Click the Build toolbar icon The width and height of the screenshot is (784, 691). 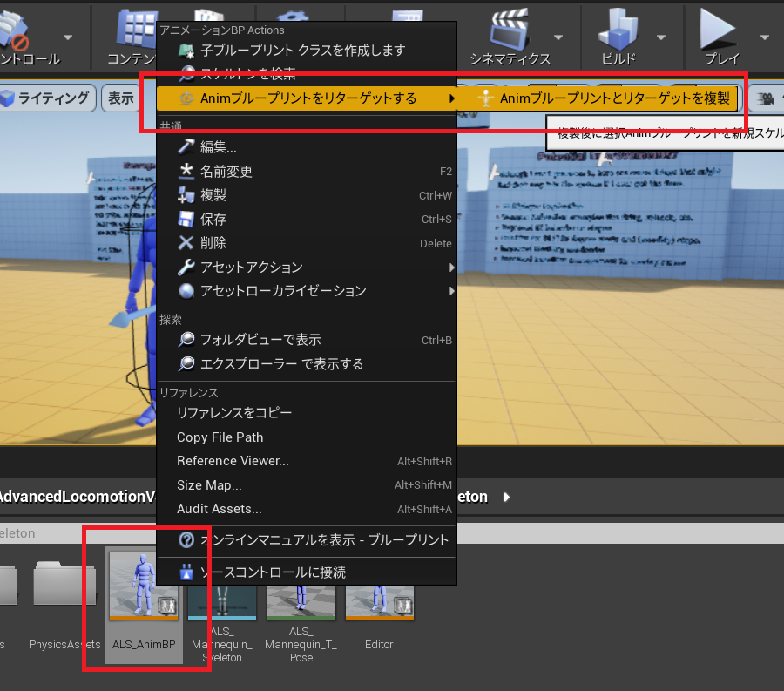coord(618,28)
